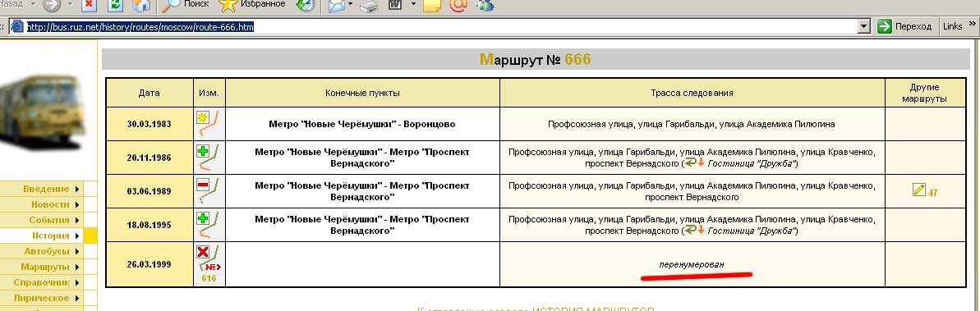The height and width of the screenshot is (311, 980).
Task: Open the 616 renumbered route link
Action: pyautogui.click(x=209, y=278)
